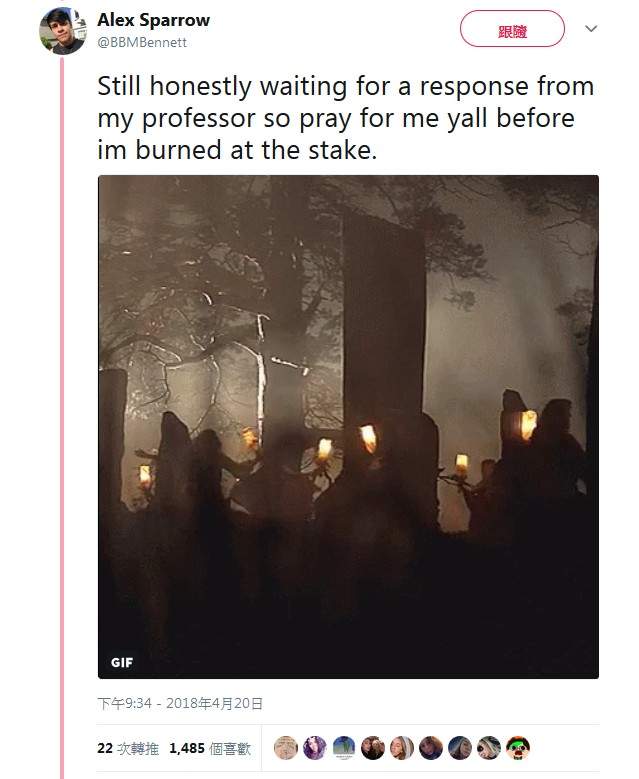View the 22 retweets list

tap(128, 749)
